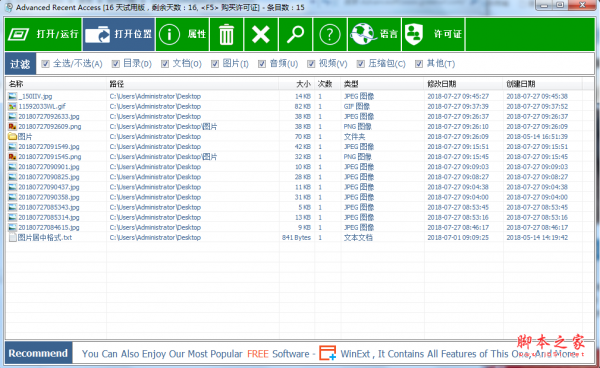Click the Open/Run (打开/运行) toolbar button
The image size is (600, 368).
coord(43,34)
